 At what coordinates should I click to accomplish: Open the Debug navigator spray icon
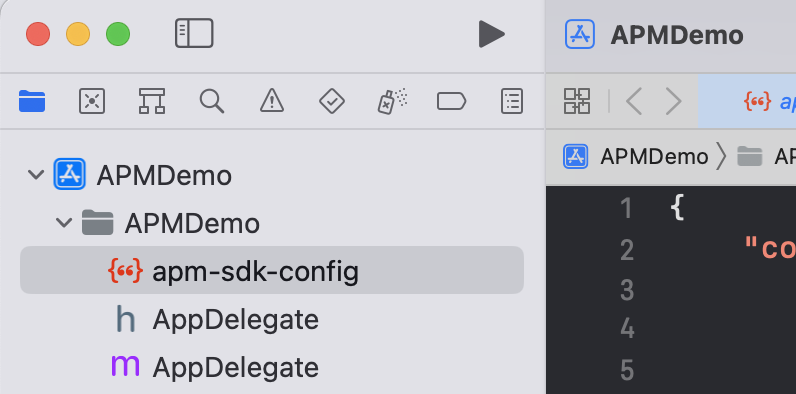(392, 101)
